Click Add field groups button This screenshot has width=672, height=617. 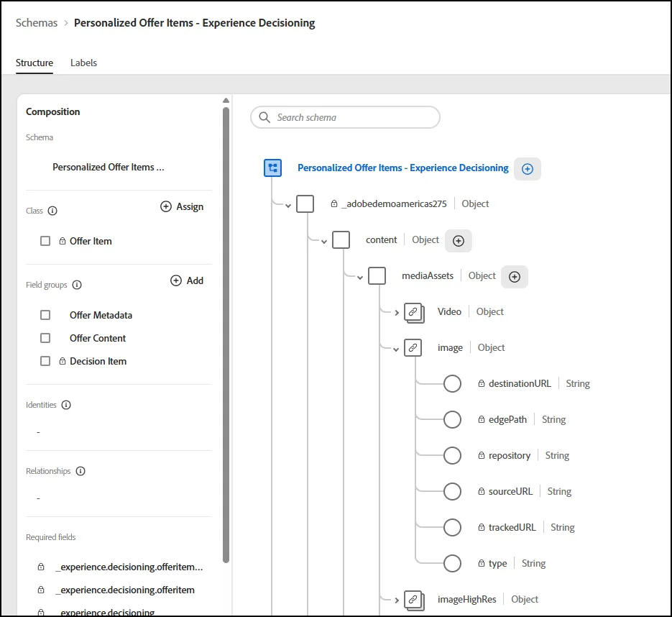pyautogui.click(x=187, y=281)
